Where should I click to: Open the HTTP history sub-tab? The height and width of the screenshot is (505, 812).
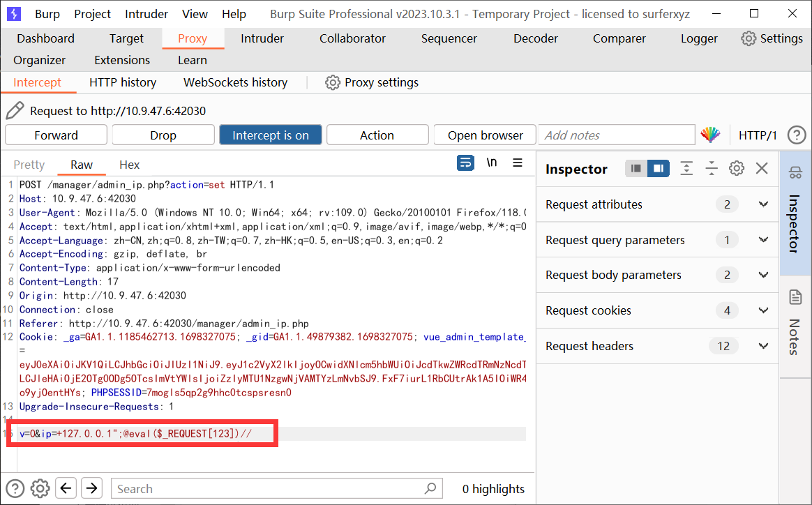point(123,82)
